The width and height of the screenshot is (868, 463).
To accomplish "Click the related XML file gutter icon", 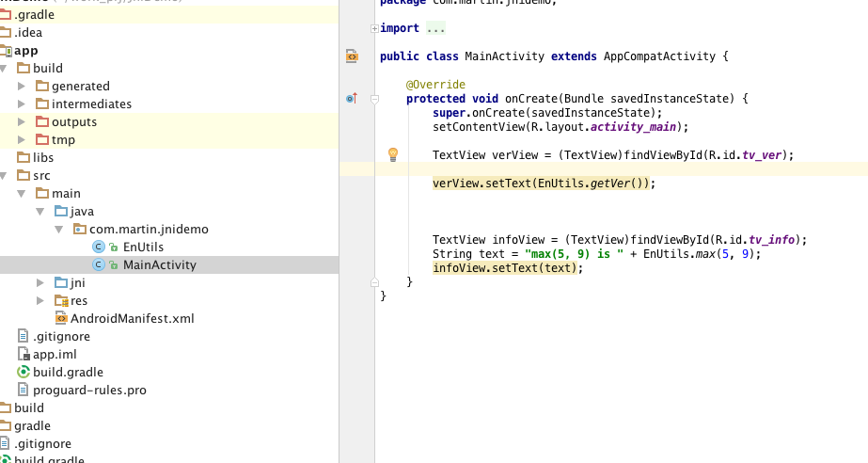I will (352, 56).
